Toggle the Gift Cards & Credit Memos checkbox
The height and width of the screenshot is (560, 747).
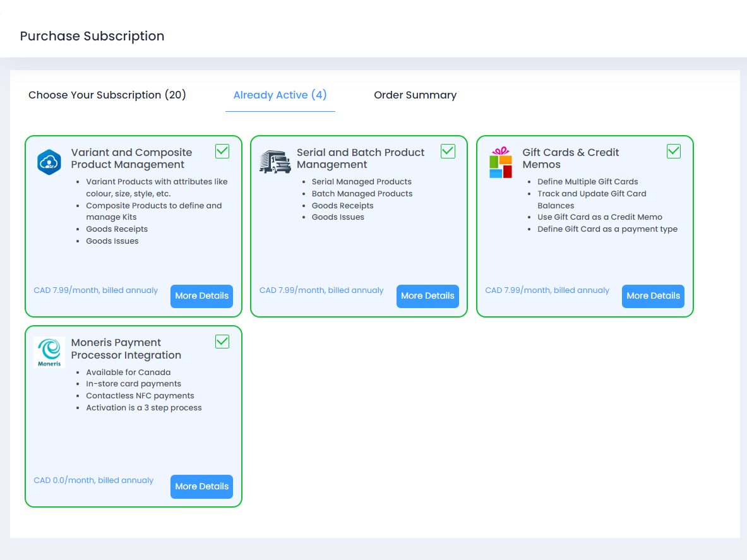click(x=674, y=152)
